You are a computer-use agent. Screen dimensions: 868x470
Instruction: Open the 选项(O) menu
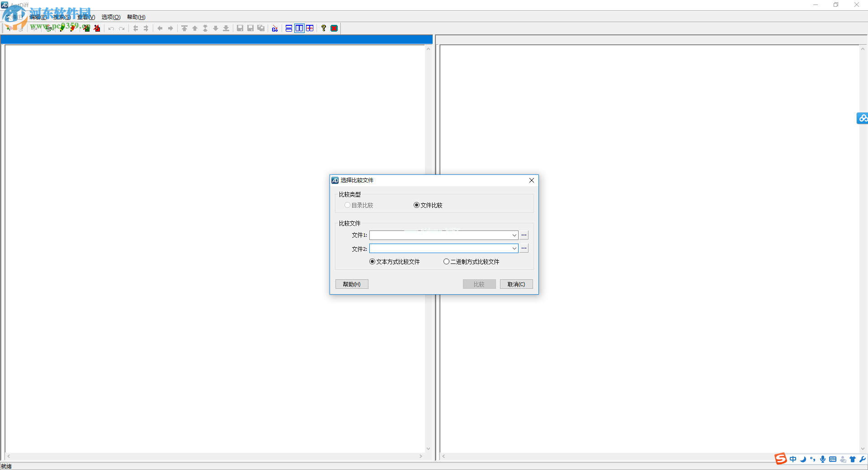111,17
